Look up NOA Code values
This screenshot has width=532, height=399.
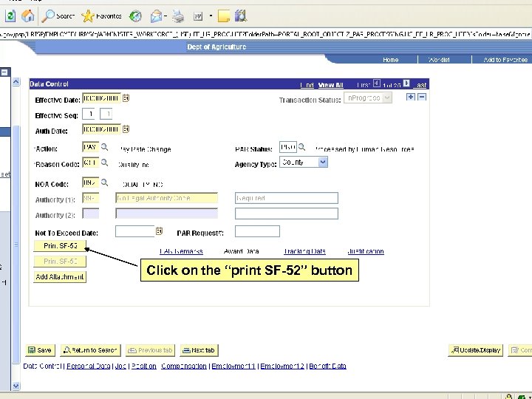pos(104,183)
